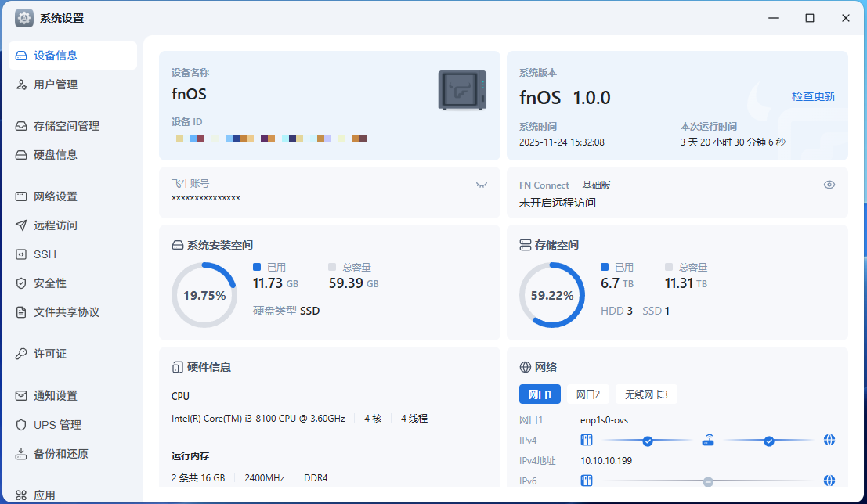Click the 系统安装空间 drive icon

(x=178, y=245)
